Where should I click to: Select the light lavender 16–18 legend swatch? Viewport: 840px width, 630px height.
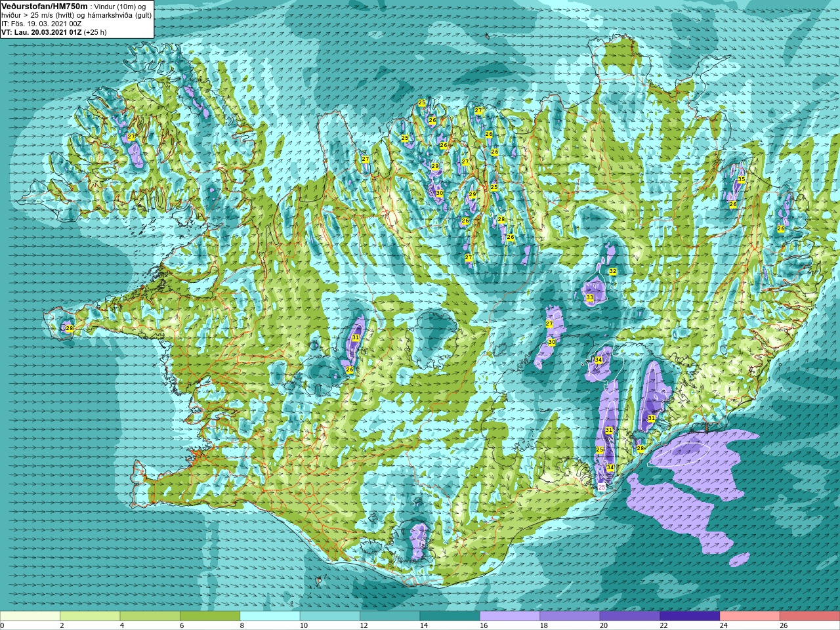[x=510, y=616]
